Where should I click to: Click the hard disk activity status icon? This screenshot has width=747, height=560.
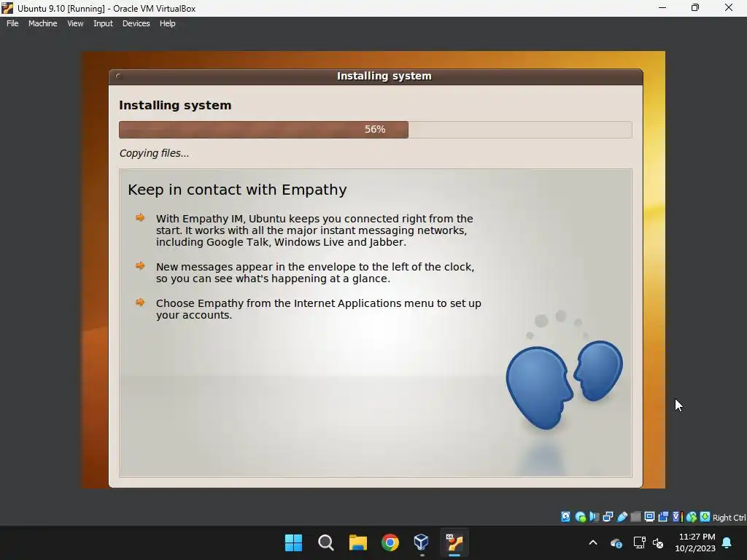click(x=565, y=517)
